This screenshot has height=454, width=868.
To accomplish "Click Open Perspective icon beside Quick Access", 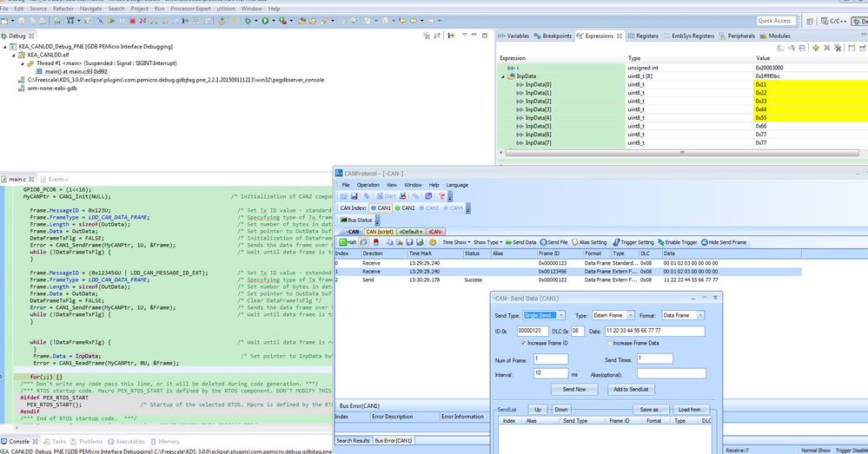I will pyautogui.click(x=810, y=21).
